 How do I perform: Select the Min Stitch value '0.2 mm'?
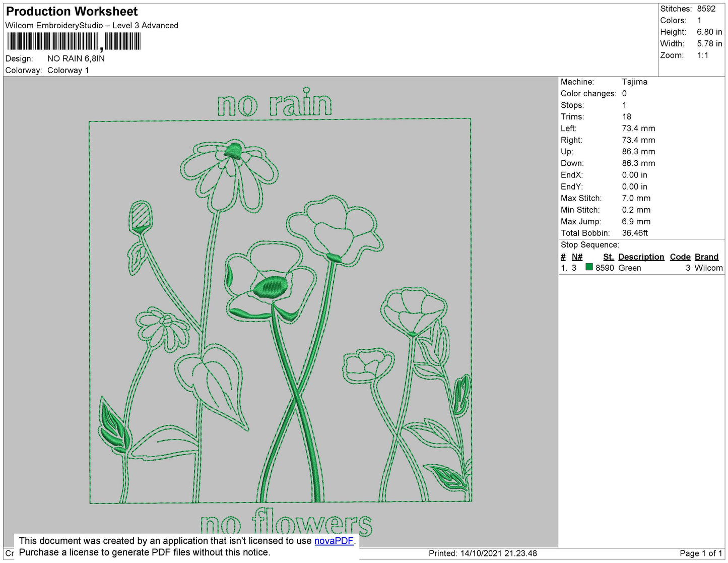click(636, 210)
